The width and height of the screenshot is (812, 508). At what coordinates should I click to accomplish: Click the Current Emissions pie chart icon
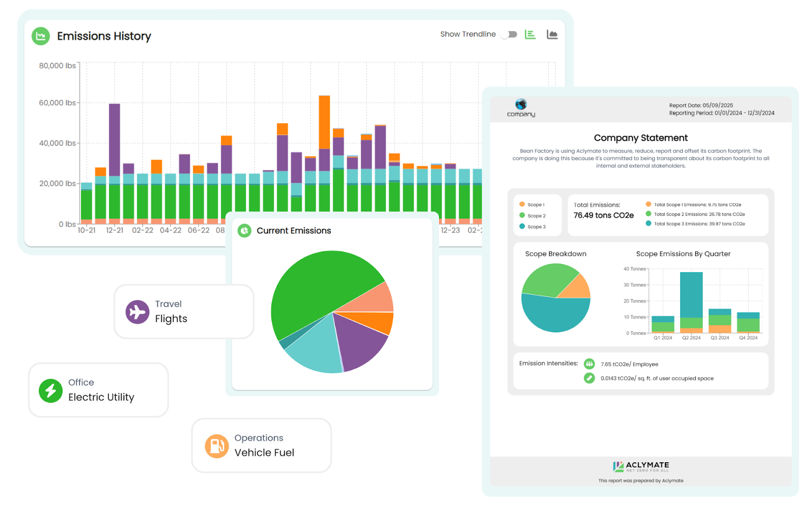(245, 230)
